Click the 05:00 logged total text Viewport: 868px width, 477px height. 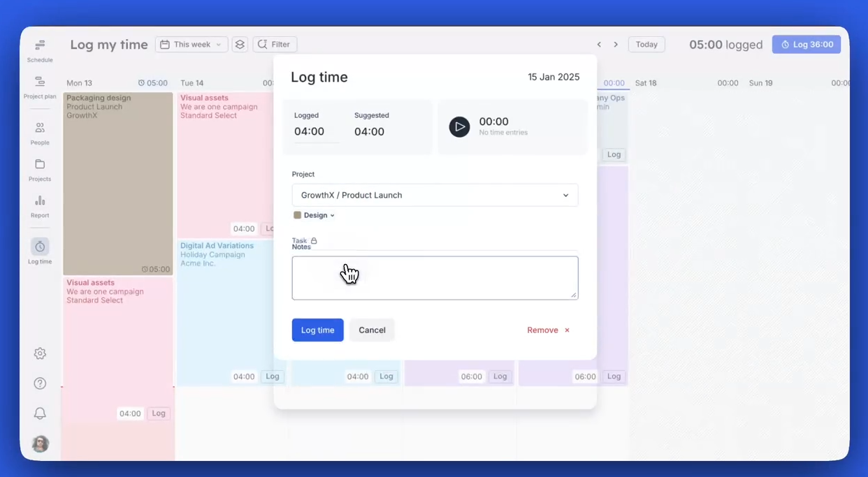[x=725, y=45]
